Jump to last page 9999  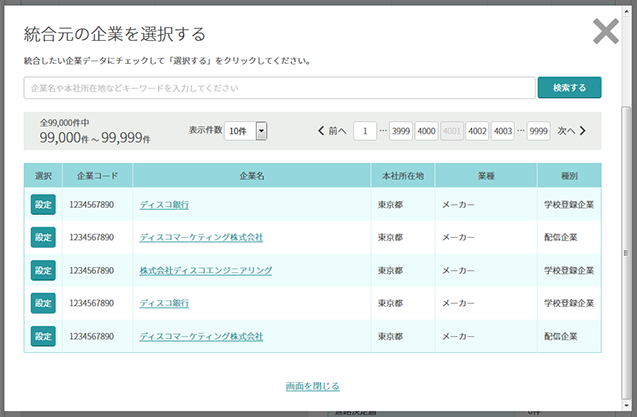point(538,131)
